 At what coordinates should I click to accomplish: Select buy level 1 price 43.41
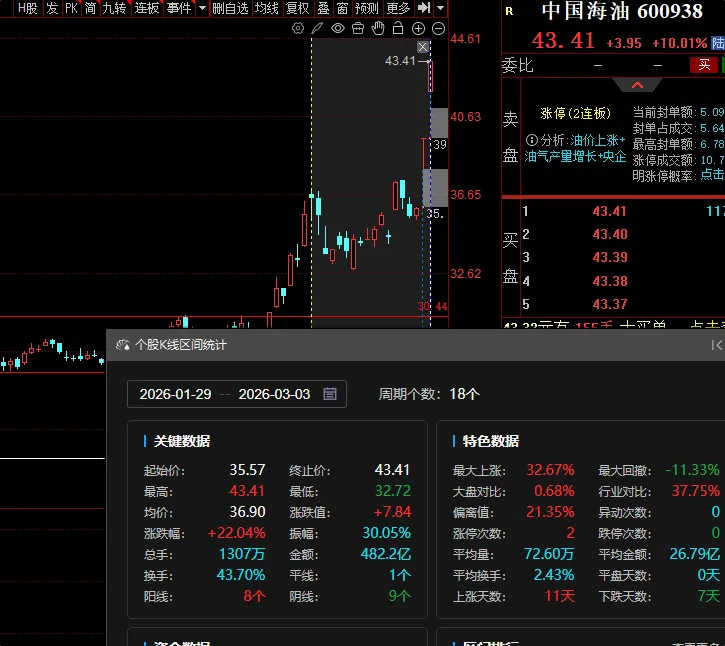tap(609, 211)
